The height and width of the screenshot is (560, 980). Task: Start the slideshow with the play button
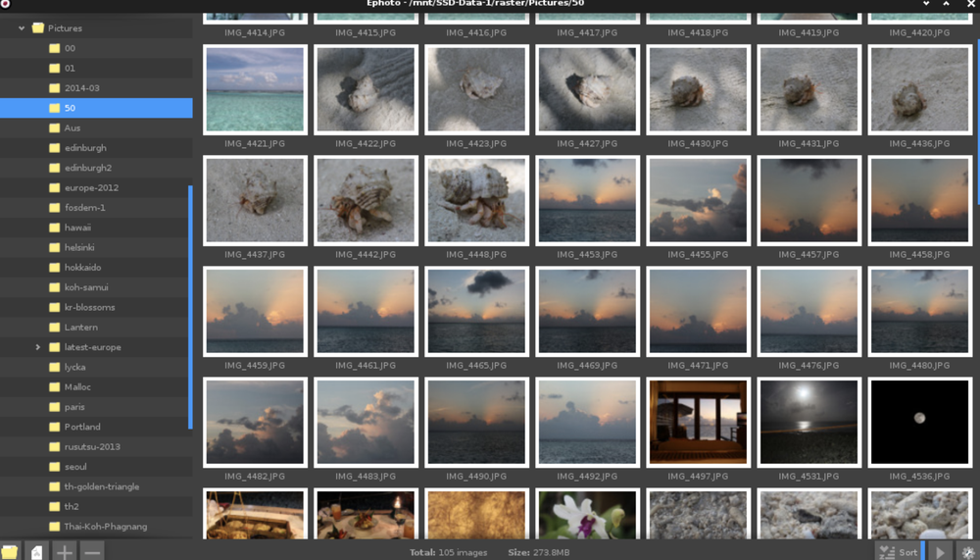pos(940,552)
